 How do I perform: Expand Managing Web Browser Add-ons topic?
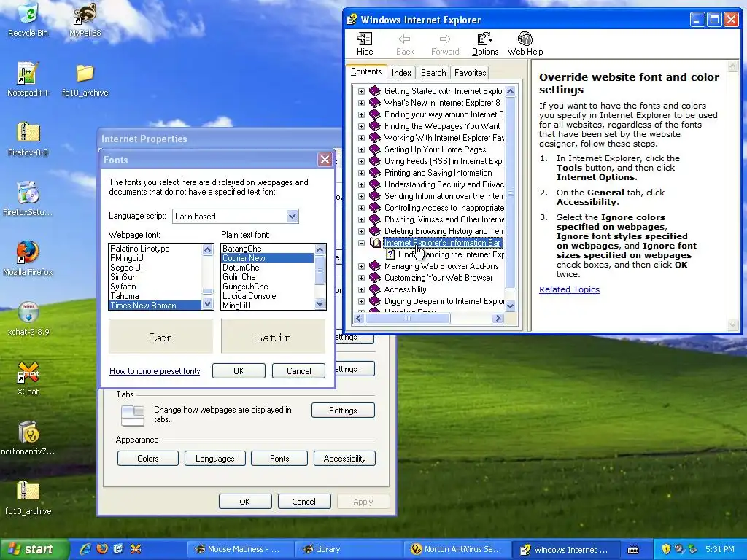tap(361, 266)
